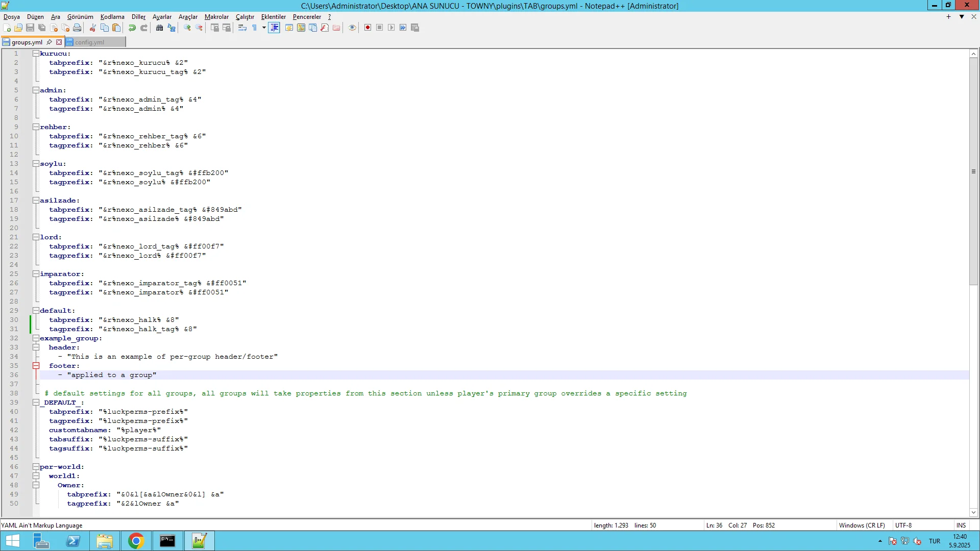
Task: Toggle synchronized vertical scrolling
Action: click(215, 28)
